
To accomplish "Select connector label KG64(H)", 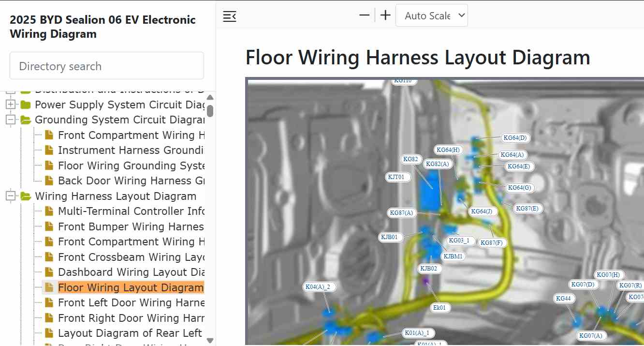I will tap(448, 150).
